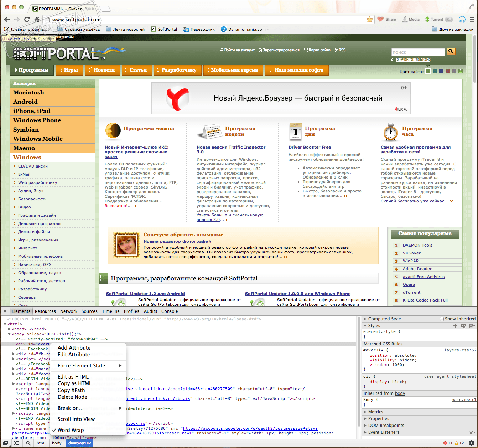
Task: Expand the Properties section
Action: click(x=365, y=419)
